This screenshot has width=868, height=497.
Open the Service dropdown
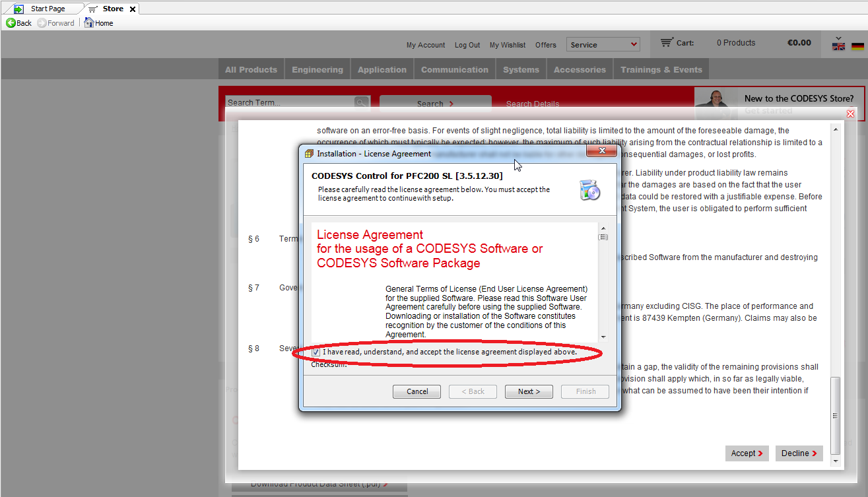click(603, 45)
